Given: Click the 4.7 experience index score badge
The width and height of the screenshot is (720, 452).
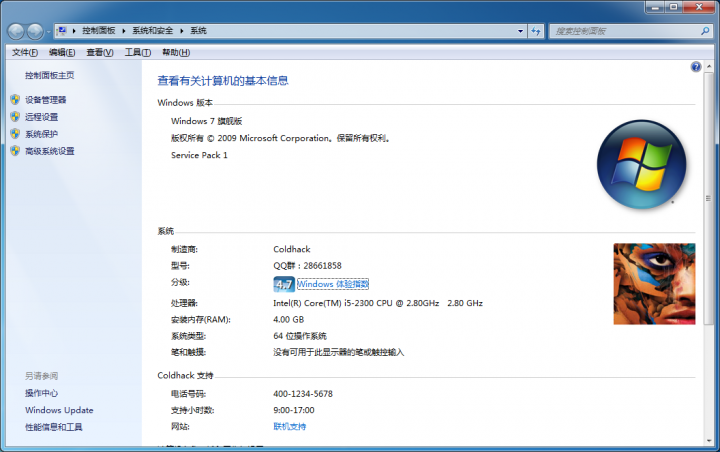Looking at the screenshot, I should pyautogui.click(x=283, y=284).
